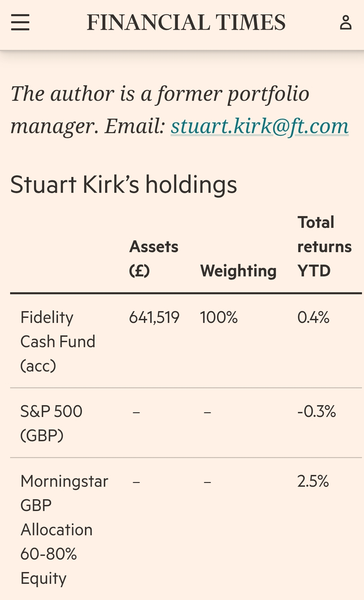
Task: Select the Stuart Kirk's holdings heading
Action: coord(124,185)
